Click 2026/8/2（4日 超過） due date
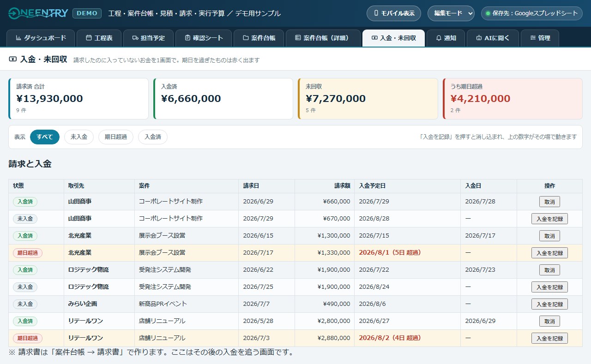The width and height of the screenshot is (591, 364). coord(390,338)
